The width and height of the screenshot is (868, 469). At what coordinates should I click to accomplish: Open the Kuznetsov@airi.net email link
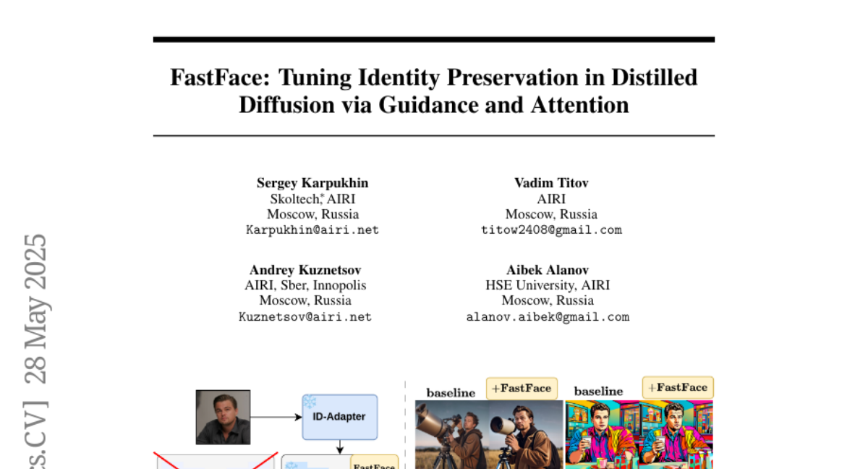(x=305, y=316)
